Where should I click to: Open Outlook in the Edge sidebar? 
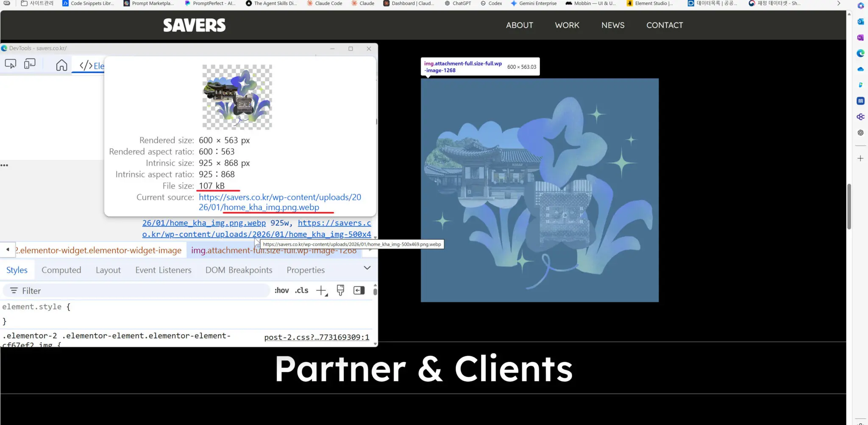point(860,22)
